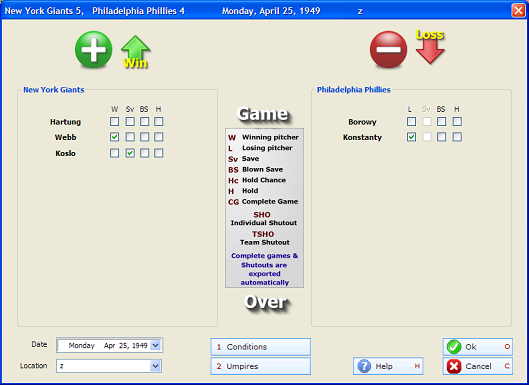Screen dimensions: 529x385
Task: Click the green up arrow Win icon
Action: click(x=135, y=52)
